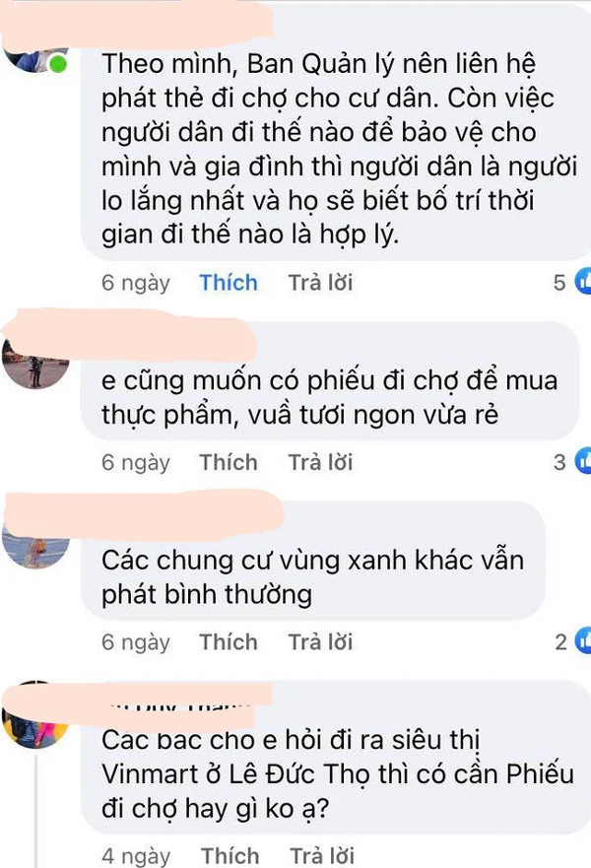This screenshot has width=591, height=868.
Task: Reply to the thực phẩm tươi ngon comment
Action: (x=320, y=462)
